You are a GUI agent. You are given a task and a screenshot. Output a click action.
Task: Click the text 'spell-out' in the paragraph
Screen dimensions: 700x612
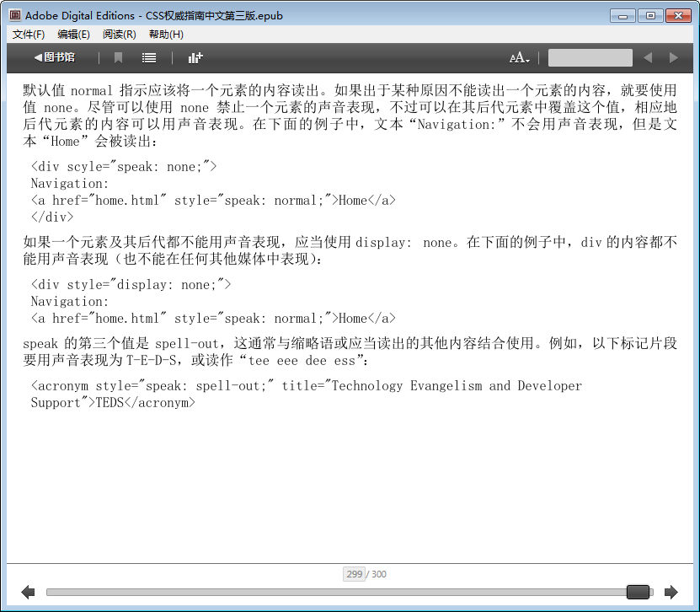(x=187, y=344)
